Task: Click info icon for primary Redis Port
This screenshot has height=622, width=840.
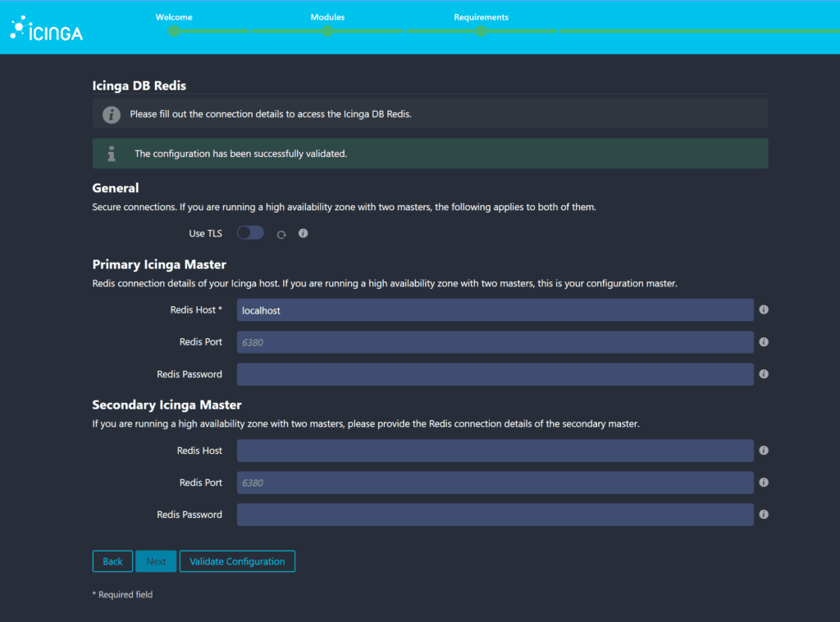Action: tap(764, 342)
